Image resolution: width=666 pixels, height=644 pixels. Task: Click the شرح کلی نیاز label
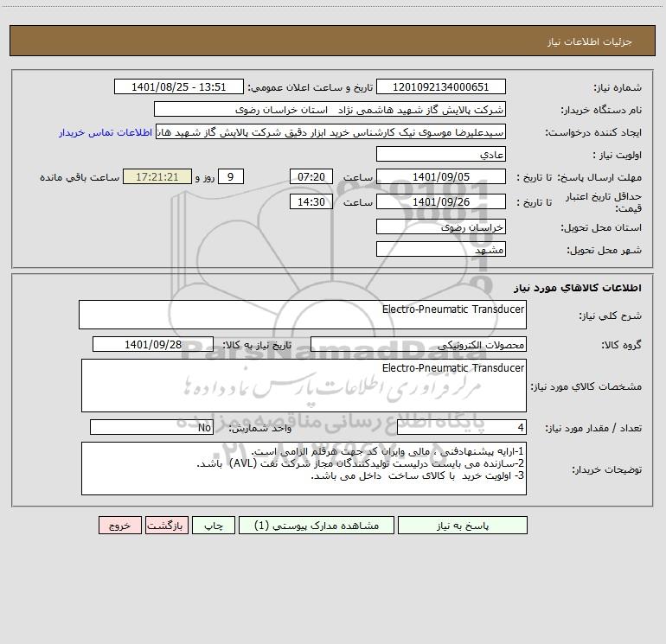[x=611, y=316]
